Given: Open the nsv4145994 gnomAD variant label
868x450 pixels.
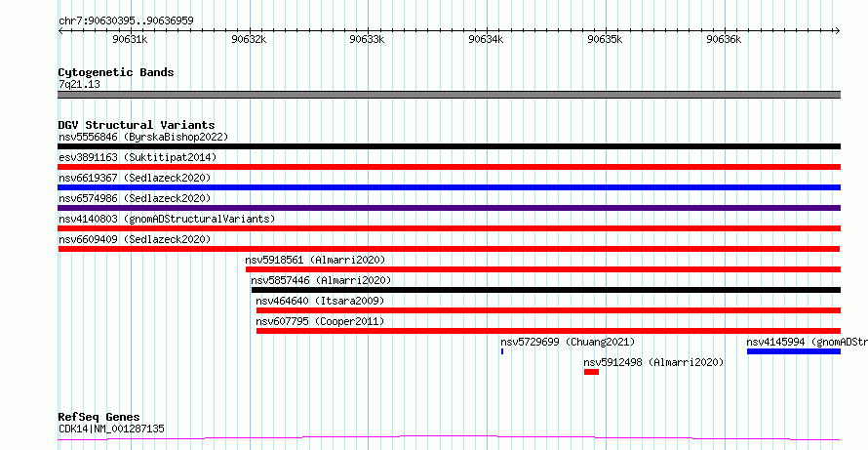Looking at the screenshot, I should pos(808,342).
